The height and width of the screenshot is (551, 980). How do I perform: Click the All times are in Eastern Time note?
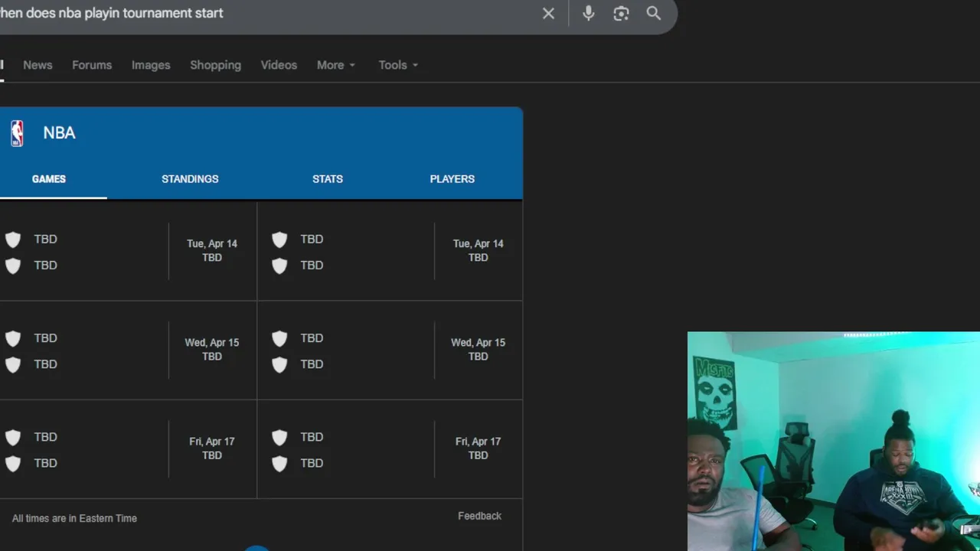coord(74,518)
